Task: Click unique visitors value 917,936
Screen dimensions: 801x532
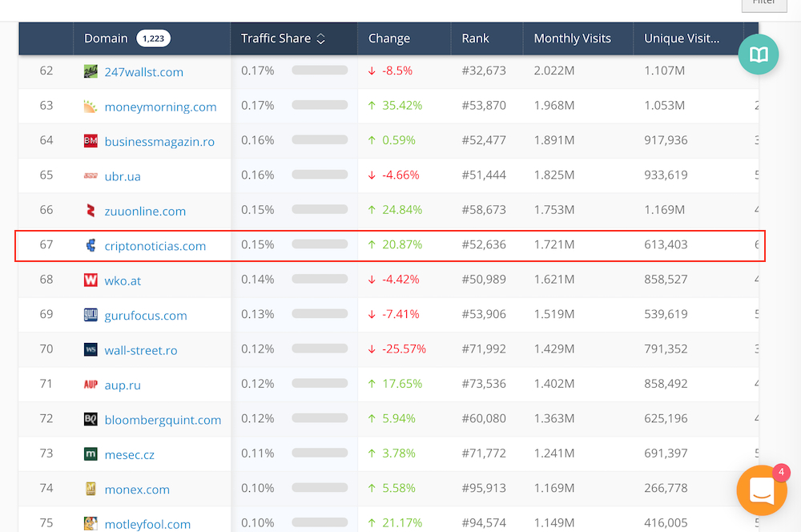Action: click(666, 140)
